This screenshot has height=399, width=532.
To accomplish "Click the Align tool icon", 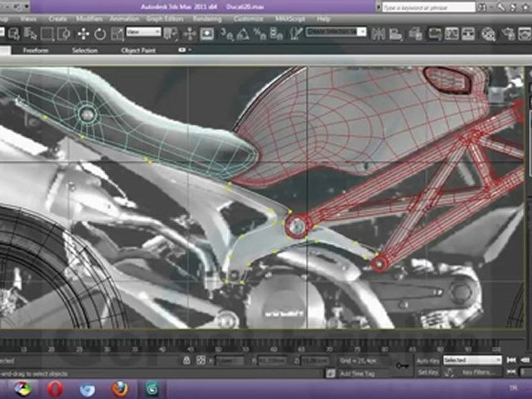I will [396, 34].
